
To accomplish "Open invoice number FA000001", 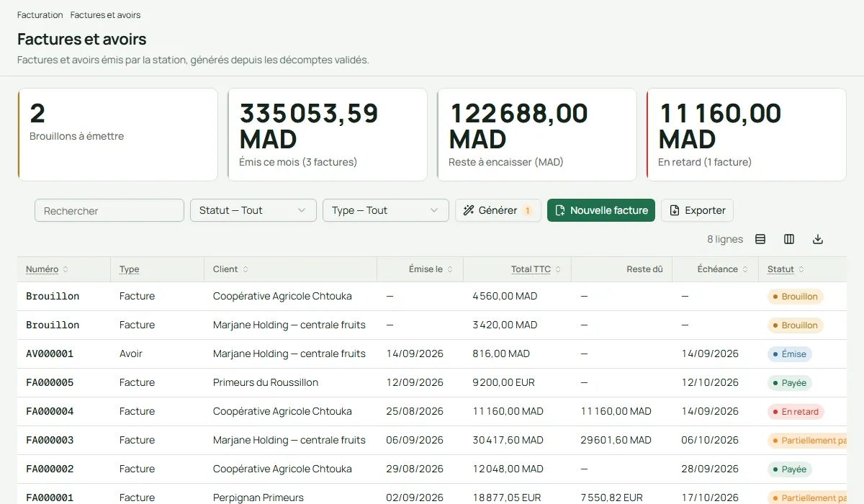I will point(50,498).
